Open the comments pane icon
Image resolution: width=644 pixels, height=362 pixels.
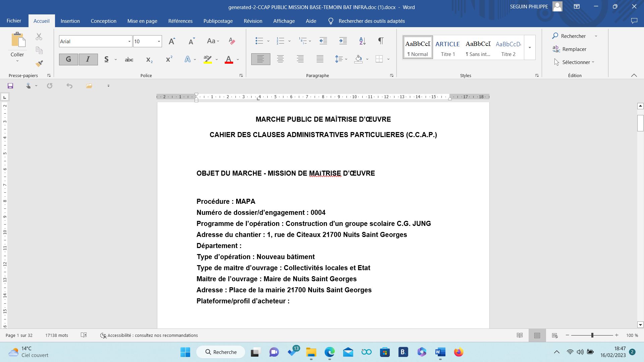pos(634,21)
